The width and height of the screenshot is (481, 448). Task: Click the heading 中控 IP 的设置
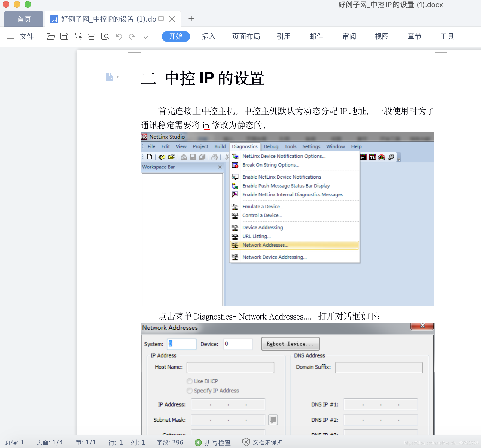[x=215, y=78]
